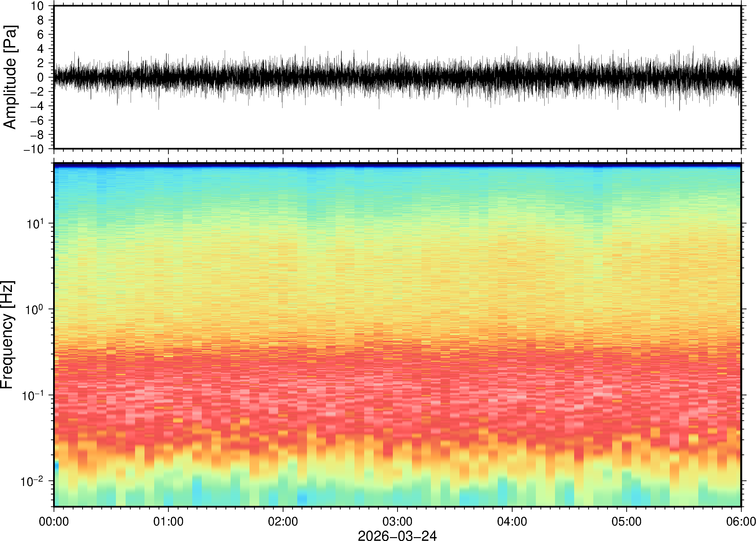Click the 2026-03-24 date label
Viewport: 756px width, 541px height.
coord(397,535)
